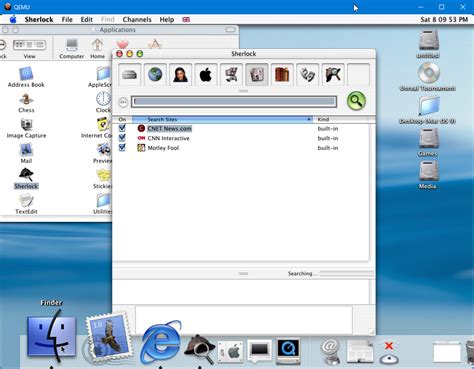Open the Channels menu

[x=137, y=19]
